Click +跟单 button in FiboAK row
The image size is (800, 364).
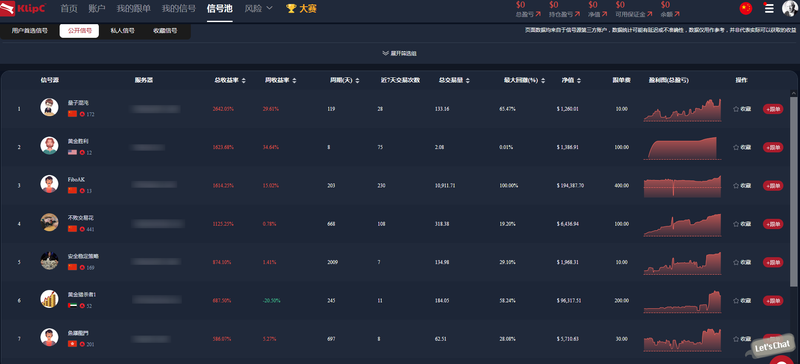[x=773, y=185]
